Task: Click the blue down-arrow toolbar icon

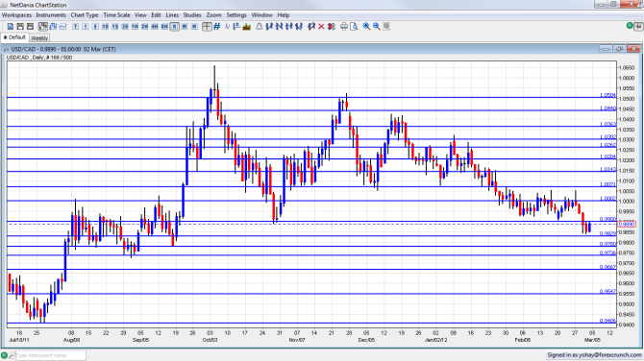Action: pos(227,27)
